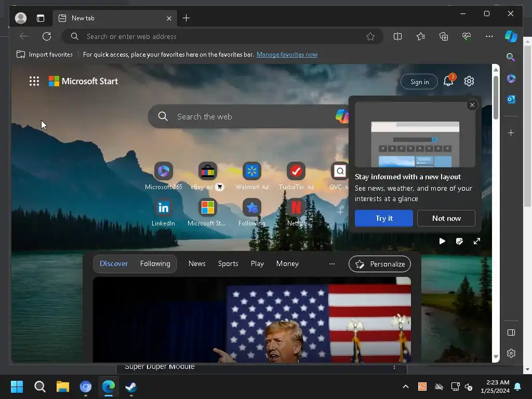Open the News tab
The width and height of the screenshot is (532, 399).
tap(197, 263)
